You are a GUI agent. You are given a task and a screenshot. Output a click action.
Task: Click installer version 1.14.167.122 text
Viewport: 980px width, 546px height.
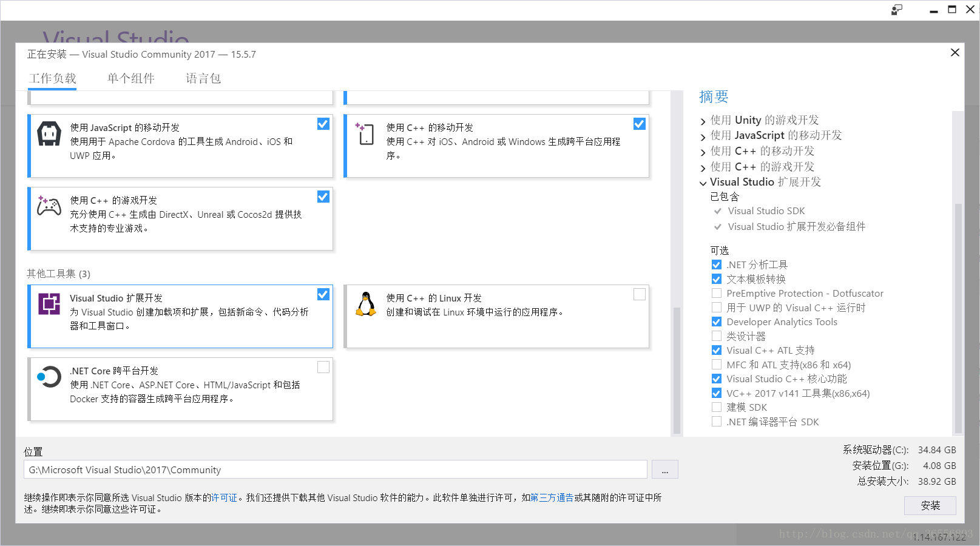click(x=939, y=537)
